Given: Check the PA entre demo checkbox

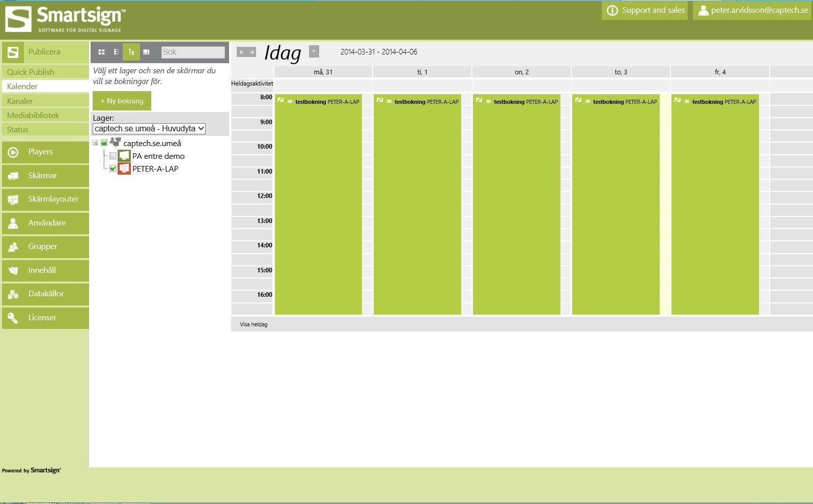Looking at the screenshot, I should (113, 156).
